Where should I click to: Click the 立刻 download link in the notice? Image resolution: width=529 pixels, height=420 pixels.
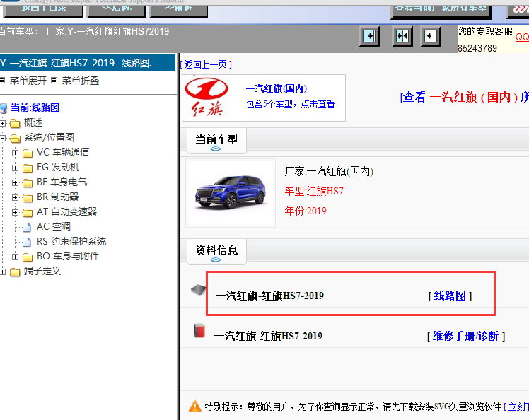coord(516,407)
